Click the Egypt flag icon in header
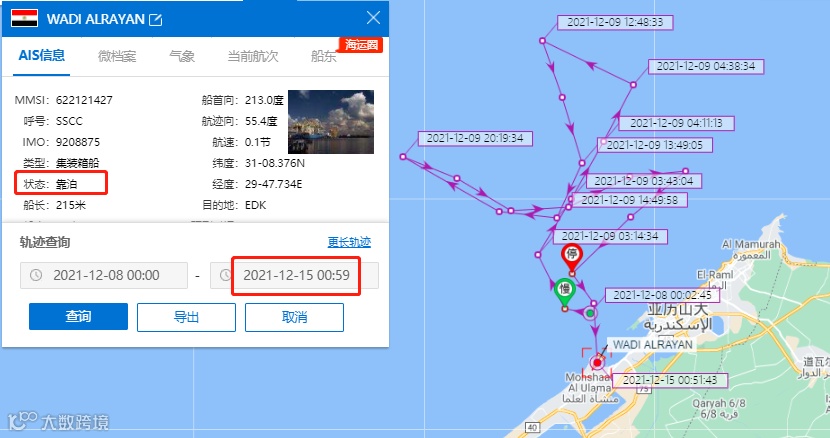This screenshot has height=438, width=830. pyautogui.click(x=24, y=19)
